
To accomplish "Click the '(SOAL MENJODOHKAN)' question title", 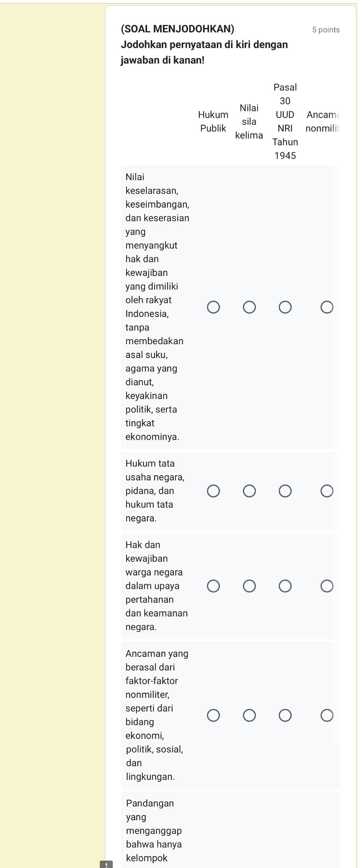I will pos(177,29).
